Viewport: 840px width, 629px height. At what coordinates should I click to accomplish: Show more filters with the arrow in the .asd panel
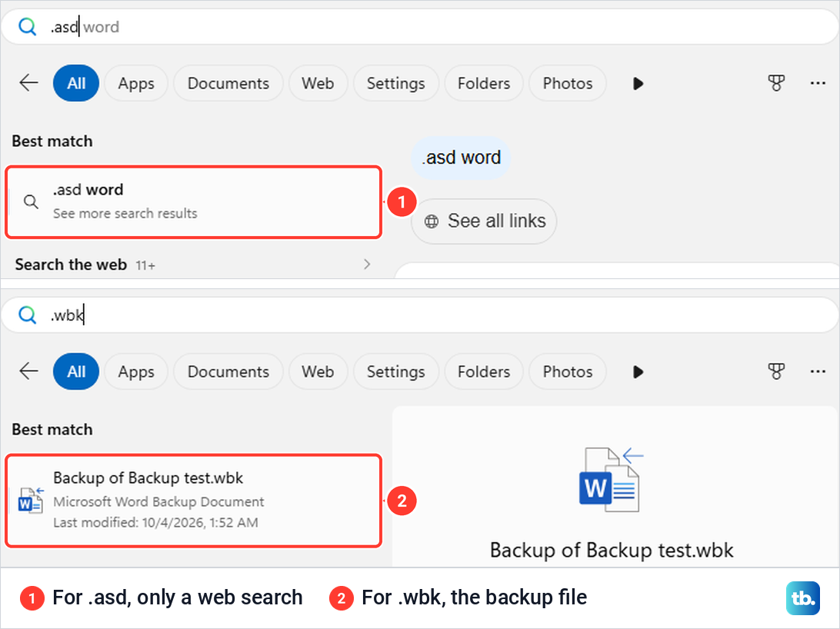pos(638,84)
